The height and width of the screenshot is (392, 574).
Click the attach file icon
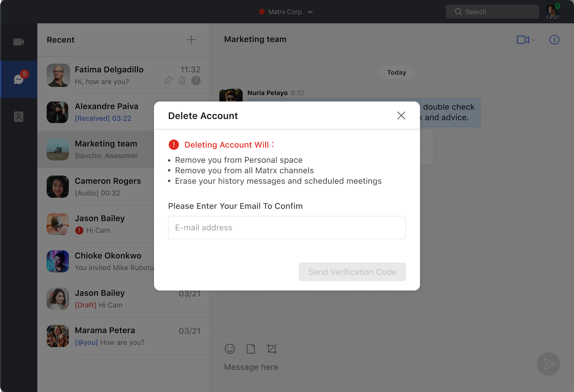pos(251,349)
